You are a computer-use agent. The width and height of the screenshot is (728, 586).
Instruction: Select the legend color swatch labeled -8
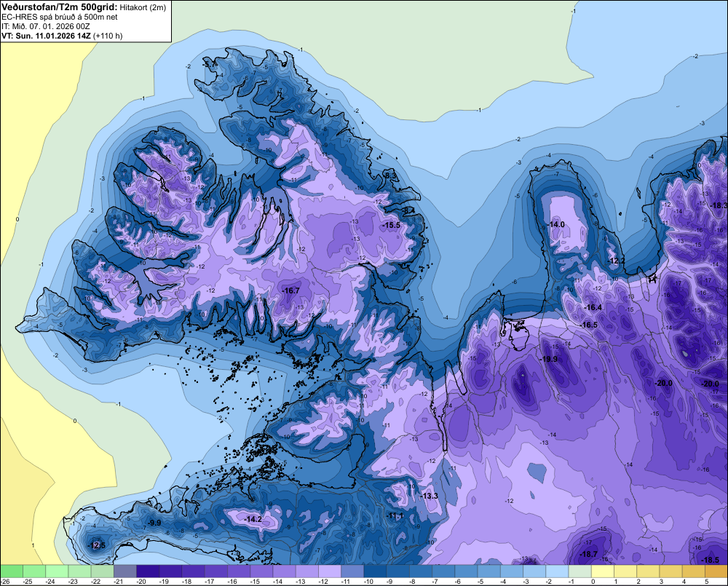pyautogui.click(x=421, y=571)
